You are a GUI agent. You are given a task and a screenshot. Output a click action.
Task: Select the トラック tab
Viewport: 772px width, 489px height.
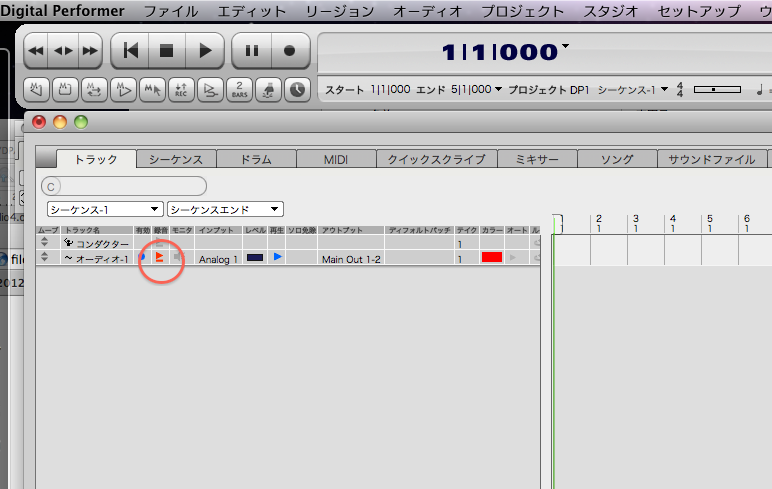pos(96,159)
